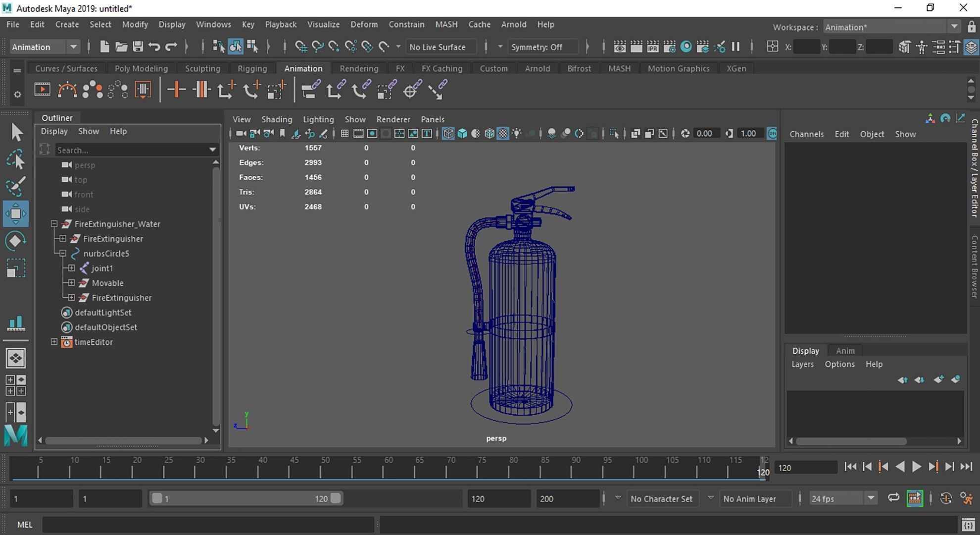This screenshot has height=535, width=980.
Task: Click the MEL command line input
Action: pos(208,525)
